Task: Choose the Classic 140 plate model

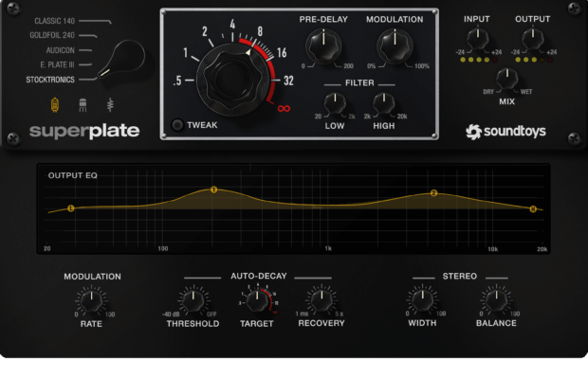Action: [x=55, y=21]
